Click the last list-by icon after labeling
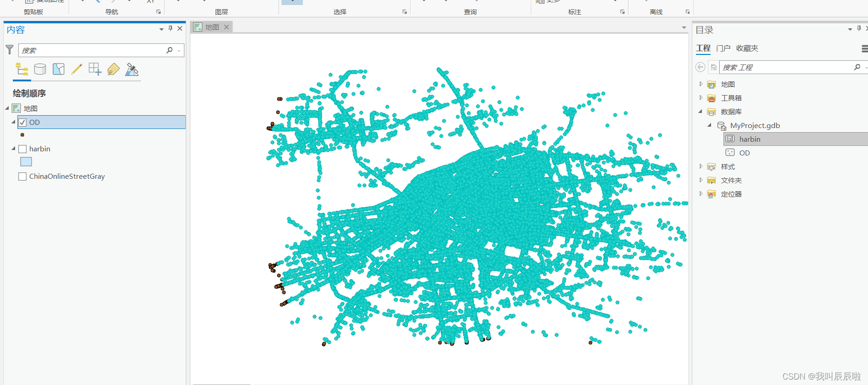This screenshot has width=868, height=385. click(132, 69)
